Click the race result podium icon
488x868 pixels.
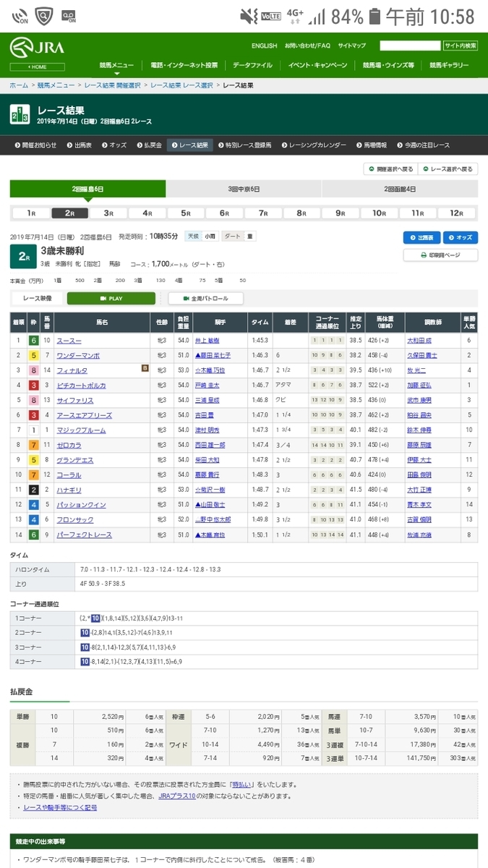coord(20,114)
